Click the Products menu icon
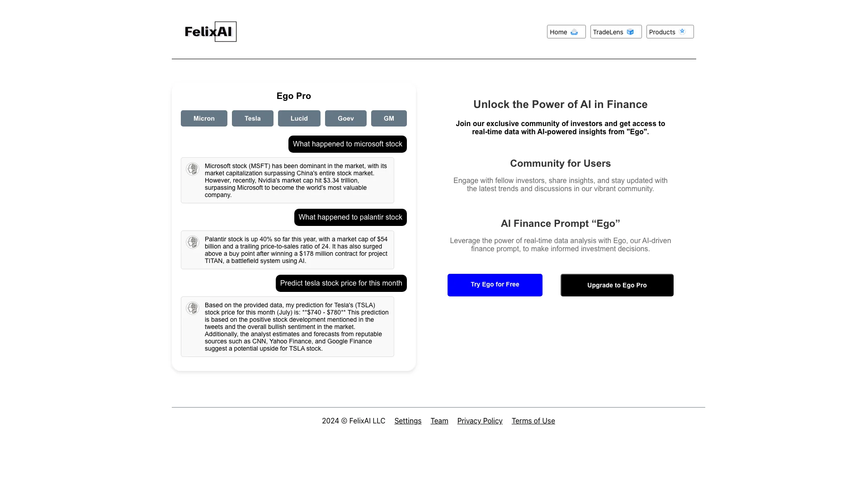This screenshot has height=488, width=868. pyautogui.click(x=683, y=31)
